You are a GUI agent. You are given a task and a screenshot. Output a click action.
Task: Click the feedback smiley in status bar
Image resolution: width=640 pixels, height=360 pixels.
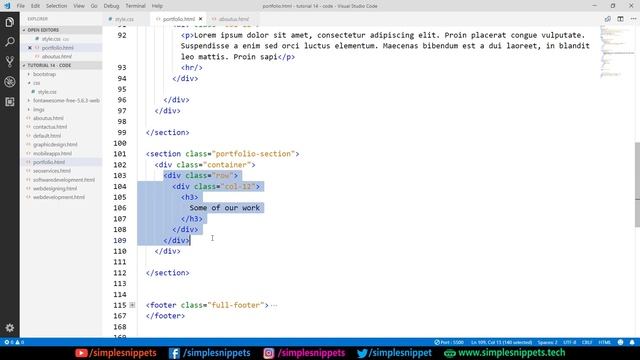(x=620, y=342)
